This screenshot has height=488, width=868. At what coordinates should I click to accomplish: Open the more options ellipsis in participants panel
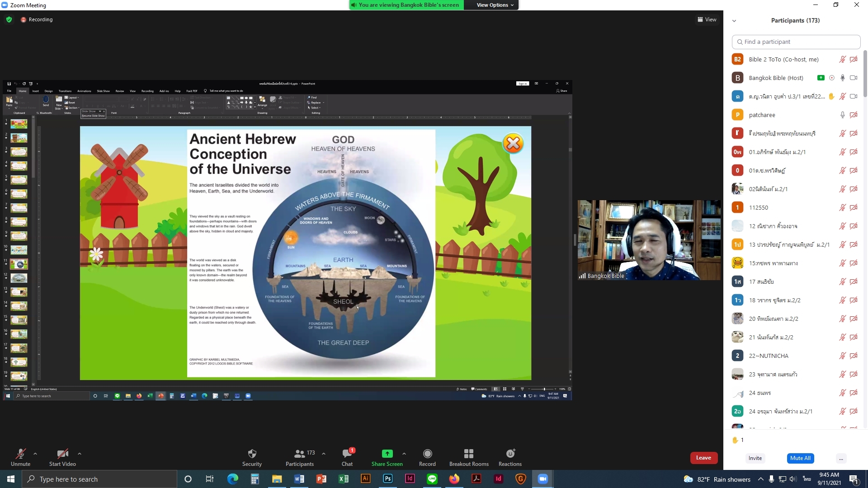coord(841,458)
